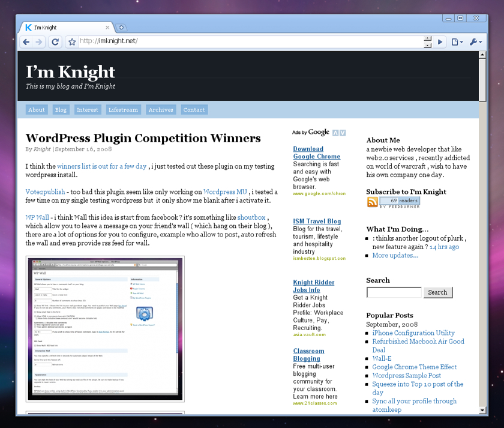
Task: Click the I'm Knight site title
Action: tap(70, 71)
